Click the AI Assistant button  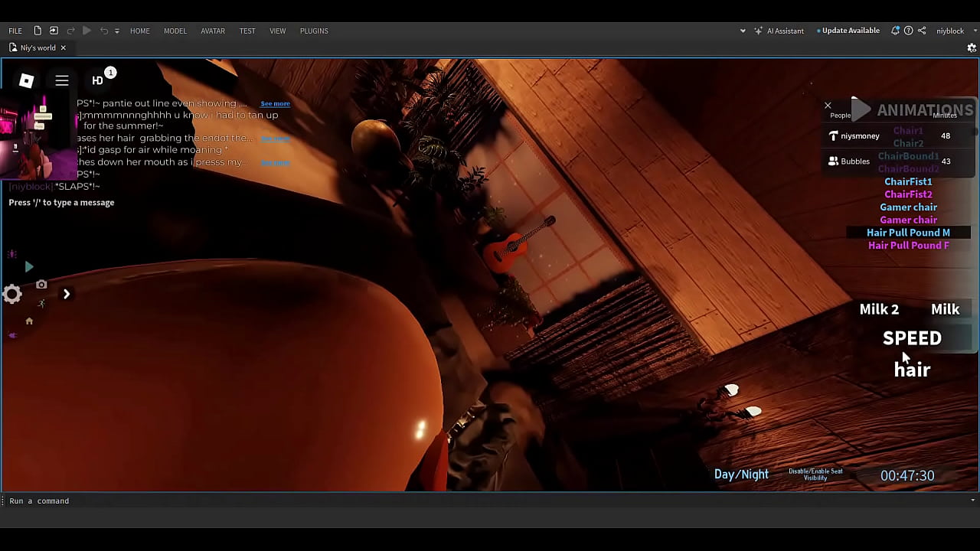click(x=779, y=31)
